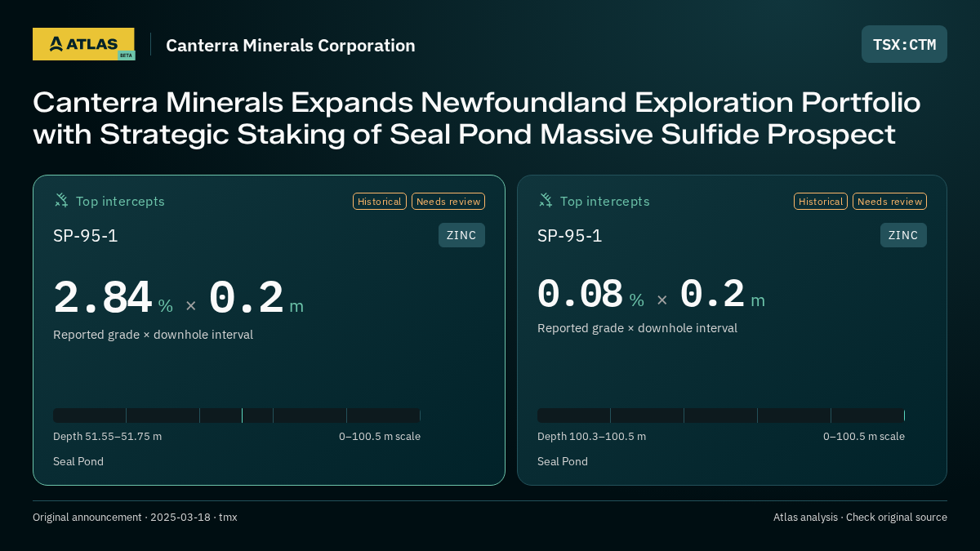980x551 pixels.
Task: Click 'Atlas analysis · Check original source' footer text
Action: [860, 518]
